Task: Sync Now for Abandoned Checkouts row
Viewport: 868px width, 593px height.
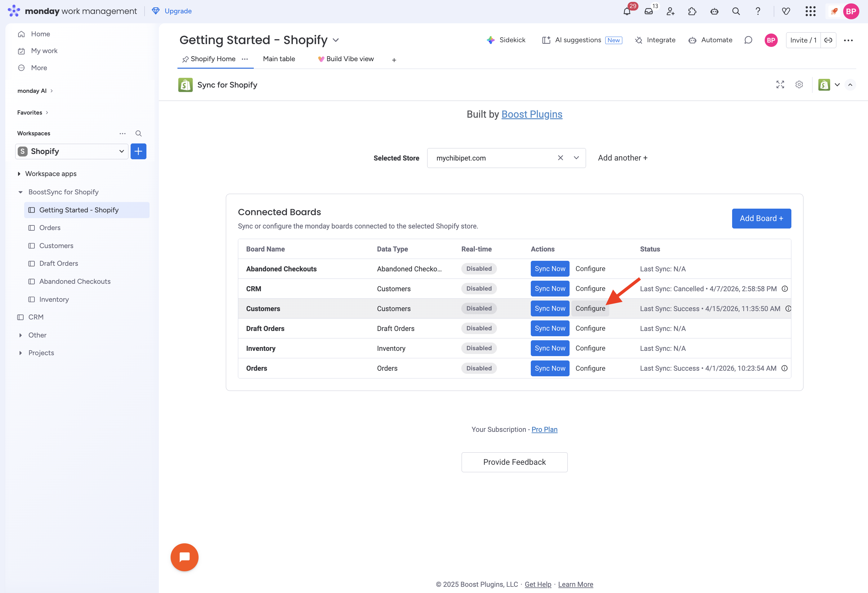Action: point(550,269)
